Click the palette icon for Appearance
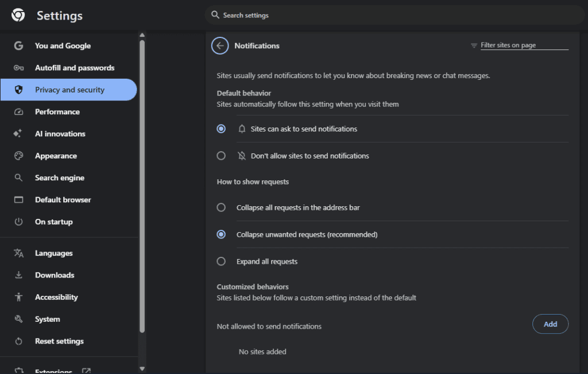The width and height of the screenshot is (588, 374). [x=18, y=156]
